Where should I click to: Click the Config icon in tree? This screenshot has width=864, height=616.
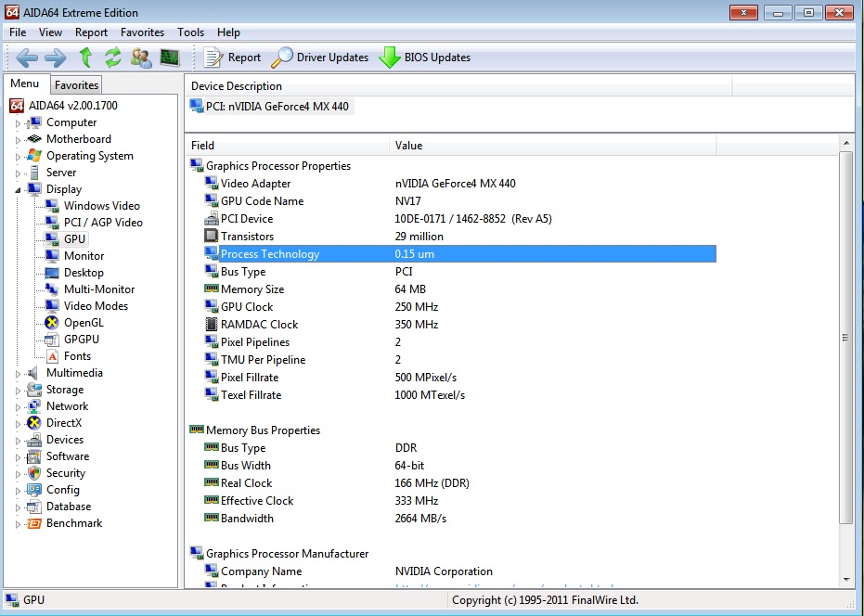point(34,490)
